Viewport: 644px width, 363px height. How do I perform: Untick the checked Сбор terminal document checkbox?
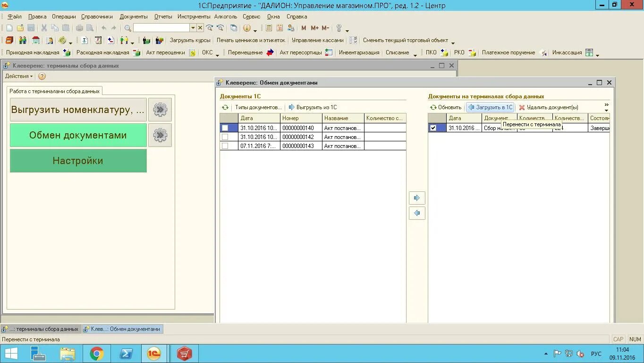tap(433, 128)
